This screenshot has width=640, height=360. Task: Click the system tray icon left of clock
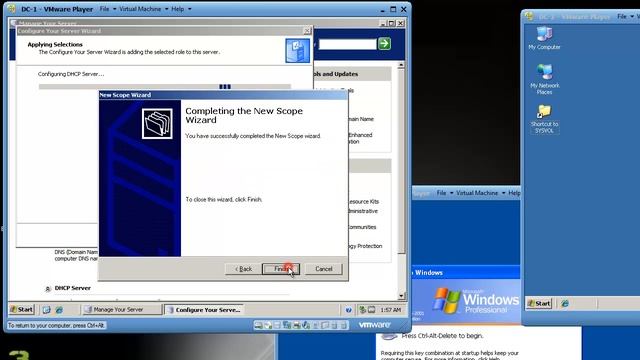click(x=371, y=310)
